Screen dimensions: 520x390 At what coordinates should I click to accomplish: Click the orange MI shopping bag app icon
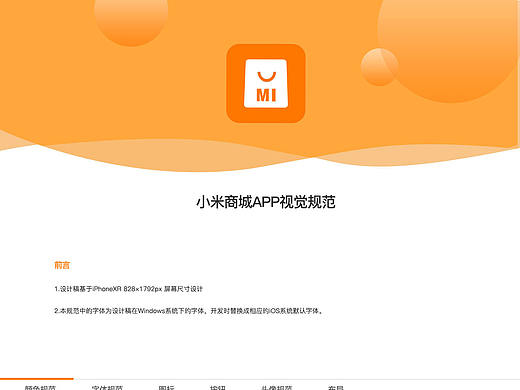click(266, 83)
